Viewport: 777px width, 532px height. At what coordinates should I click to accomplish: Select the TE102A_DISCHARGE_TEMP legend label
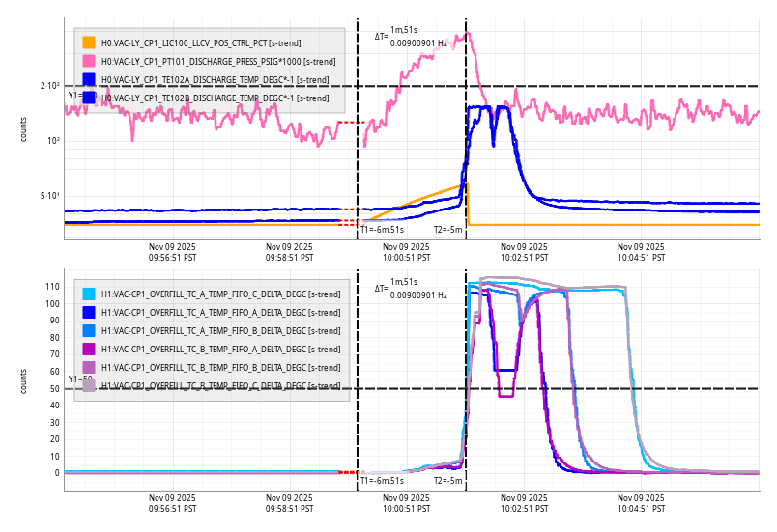coord(215,79)
